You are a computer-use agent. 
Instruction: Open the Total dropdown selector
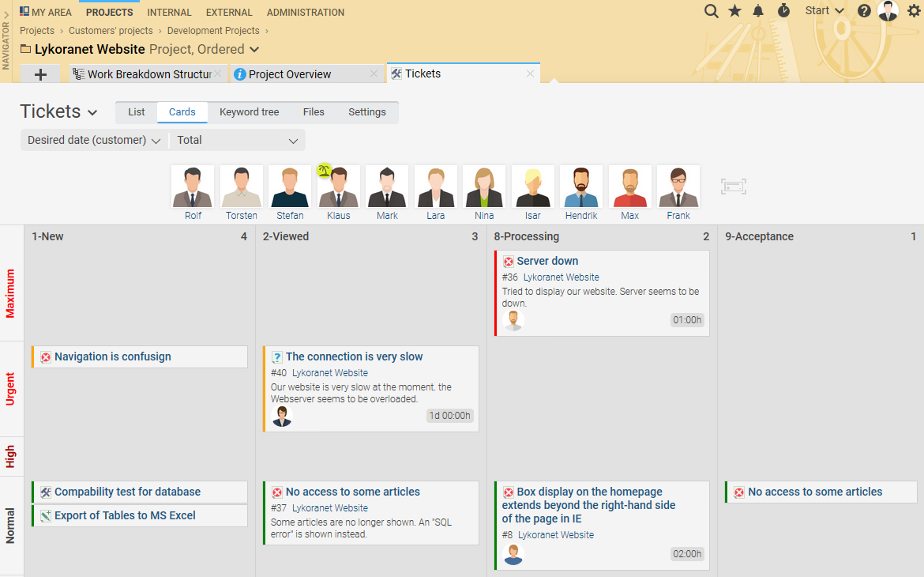(238, 141)
